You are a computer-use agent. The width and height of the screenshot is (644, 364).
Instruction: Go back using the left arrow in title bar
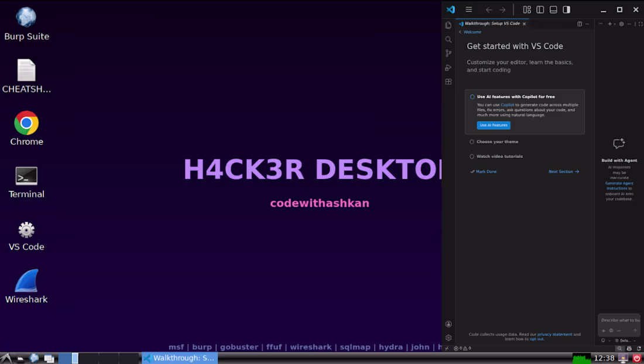(489, 10)
